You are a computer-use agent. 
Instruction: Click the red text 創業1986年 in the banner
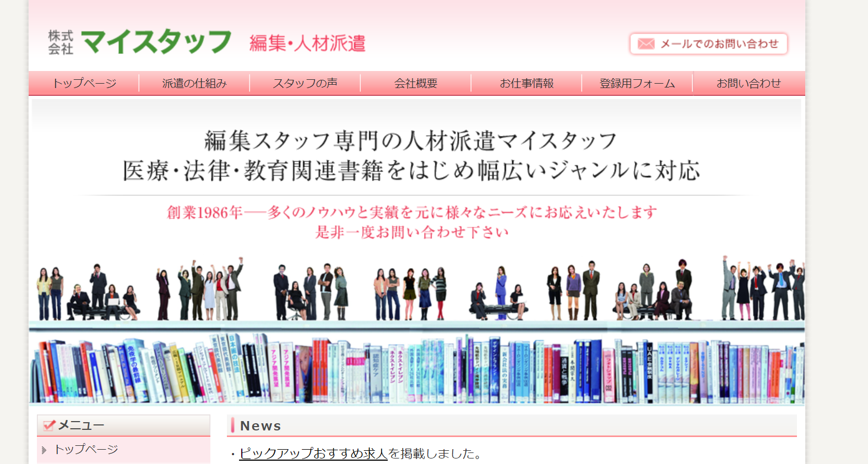[205, 212]
